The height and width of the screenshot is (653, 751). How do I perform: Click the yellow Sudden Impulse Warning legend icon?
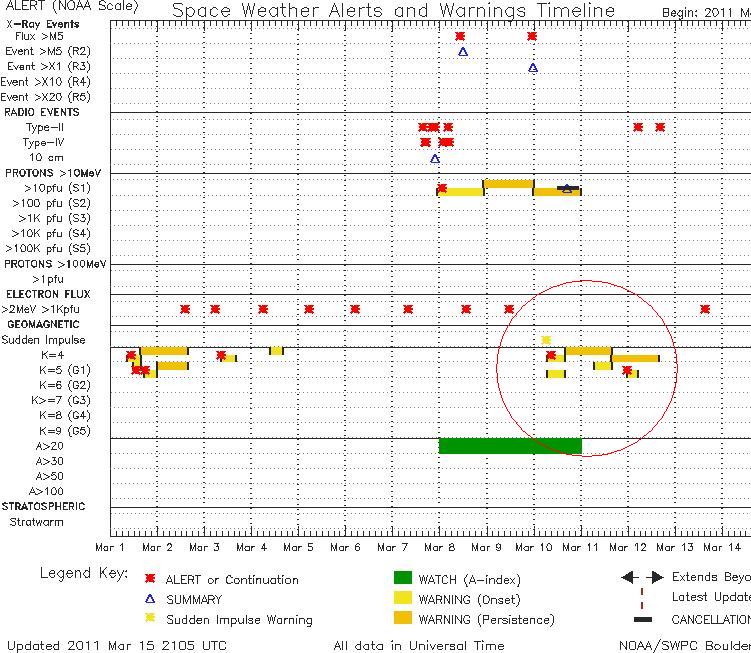(150, 618)
